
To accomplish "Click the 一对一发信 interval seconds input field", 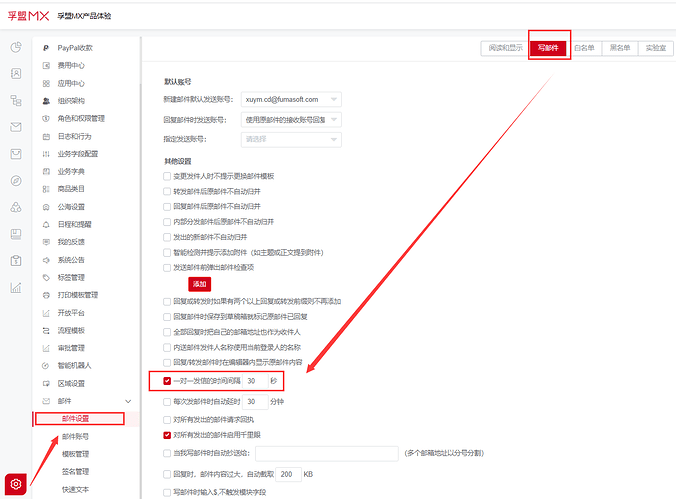I will click(x=256, y=381).
